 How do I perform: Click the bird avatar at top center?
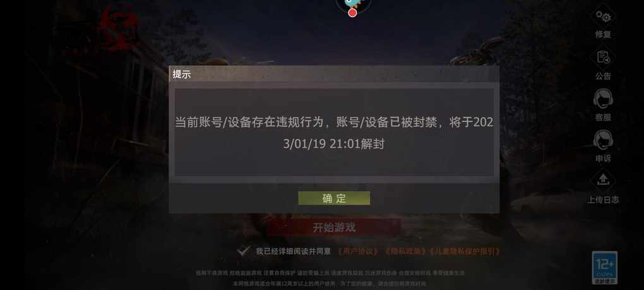354,5
